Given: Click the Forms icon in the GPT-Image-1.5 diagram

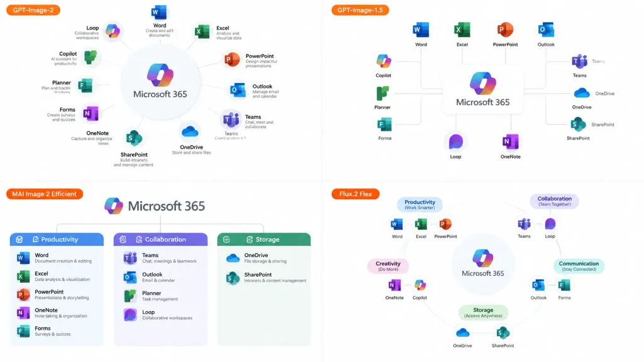Looking at the screenshot, I should 385,124.
